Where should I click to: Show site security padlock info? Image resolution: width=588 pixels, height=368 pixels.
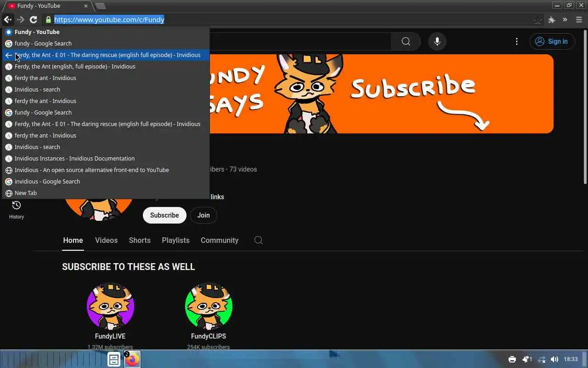click(48, 19)
